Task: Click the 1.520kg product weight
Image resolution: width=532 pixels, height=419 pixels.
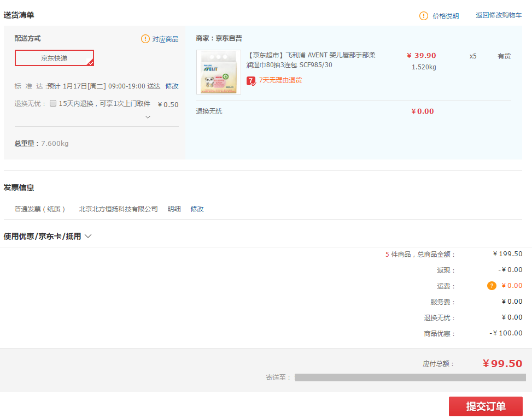Action: (424, 67)
